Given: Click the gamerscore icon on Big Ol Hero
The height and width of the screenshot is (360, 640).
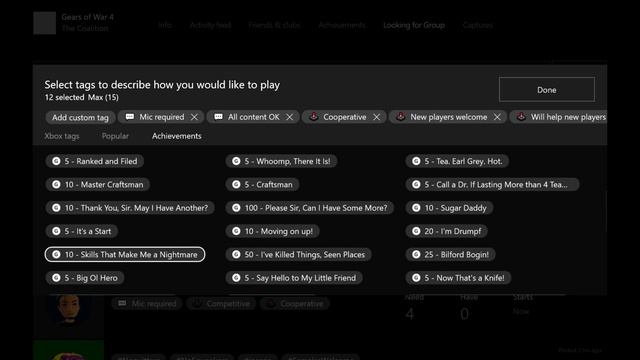Looking at the screenshot, I should [56, 278].
